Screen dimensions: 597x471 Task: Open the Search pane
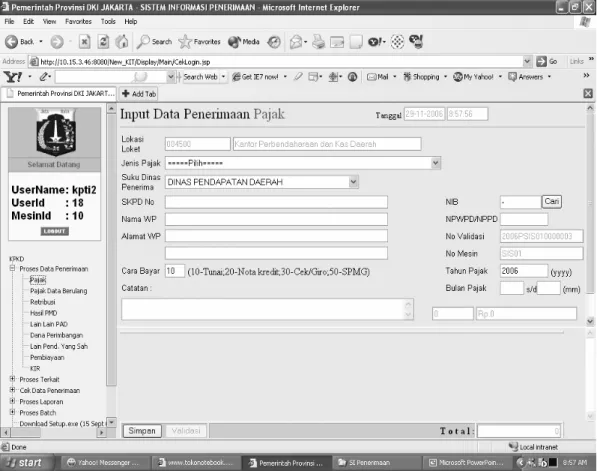[x=154, y=42]
